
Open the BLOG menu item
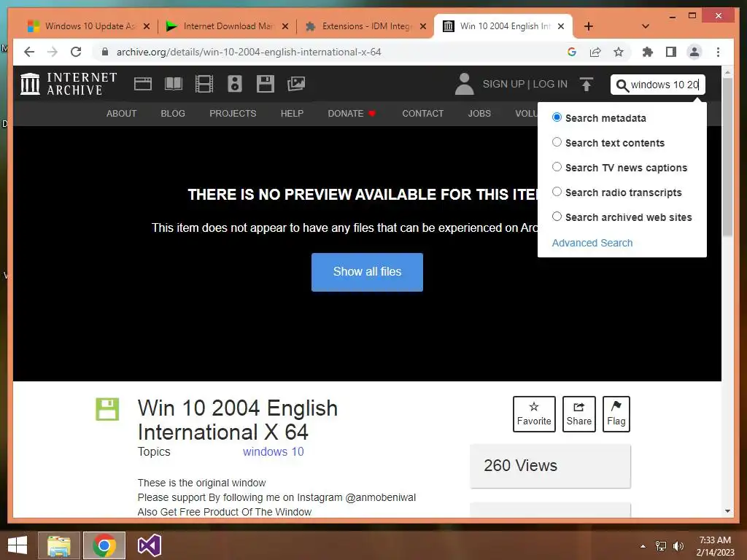point(173,113)
